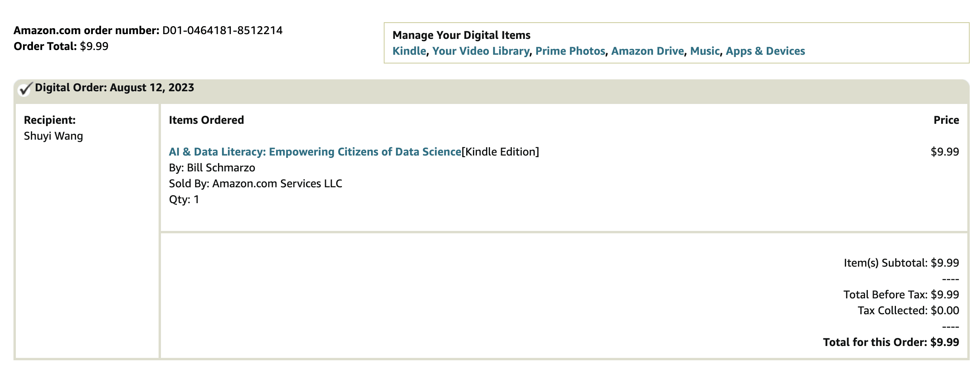Go to Prime Photos
This screenshot has width=980, height=369.
pyautogui.click(x=570, y=51)
